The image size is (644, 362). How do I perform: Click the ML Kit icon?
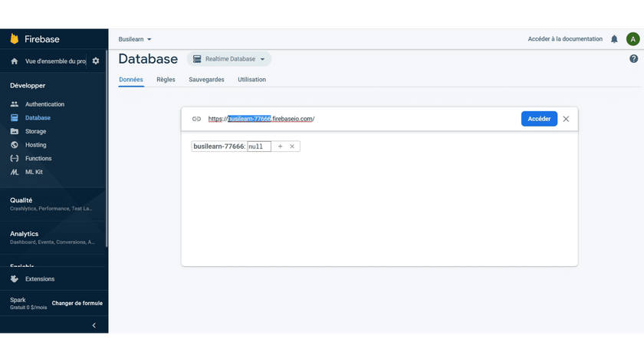15,172
